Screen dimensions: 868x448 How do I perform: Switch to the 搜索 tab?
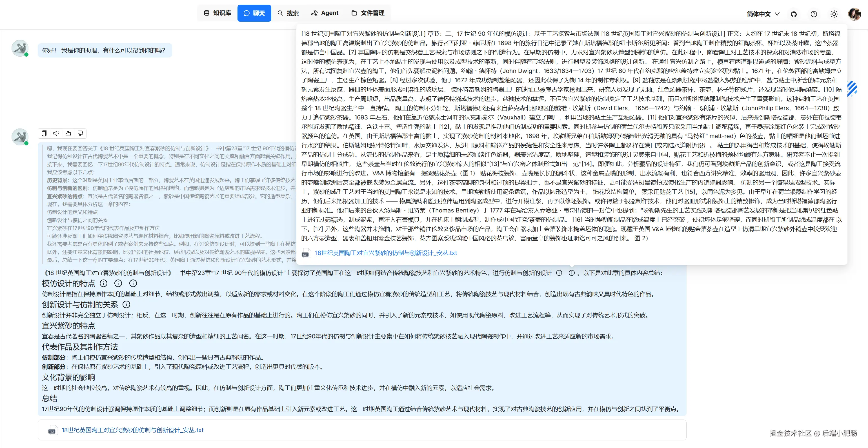pyautogui.click(x=288, y=13)
